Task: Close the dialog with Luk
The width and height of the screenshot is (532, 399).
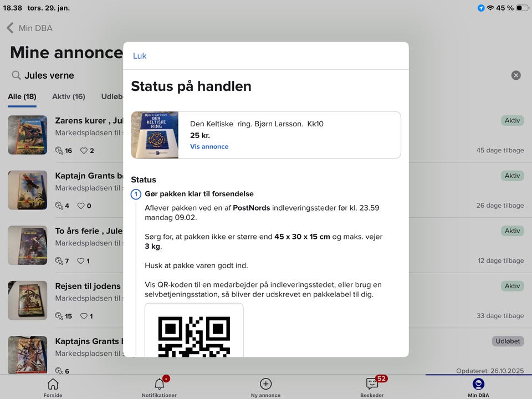Action: [x=140, y=56]
